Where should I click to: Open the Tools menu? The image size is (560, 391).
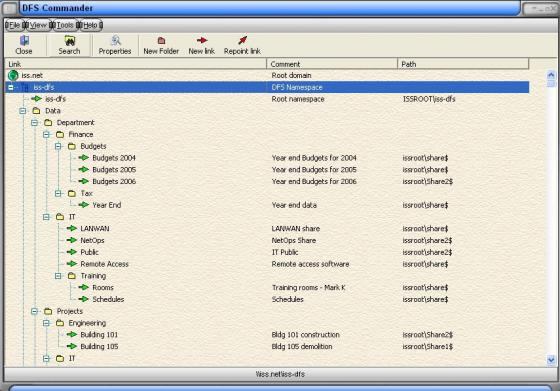[65, 25]
